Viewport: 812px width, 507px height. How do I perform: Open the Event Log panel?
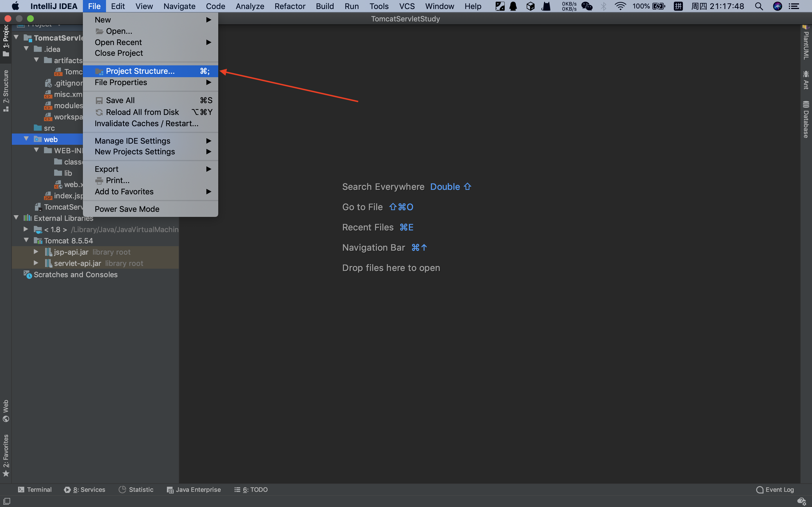coord(775,490)
